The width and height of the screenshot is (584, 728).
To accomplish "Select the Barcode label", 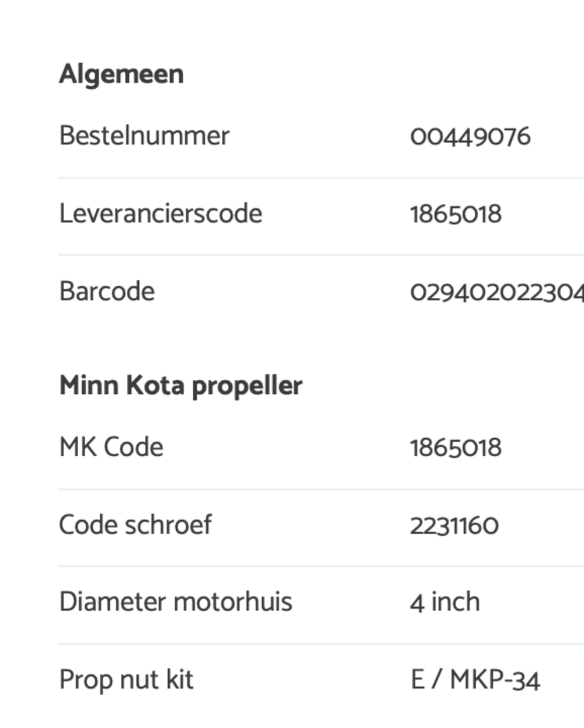I will point(107,291).
